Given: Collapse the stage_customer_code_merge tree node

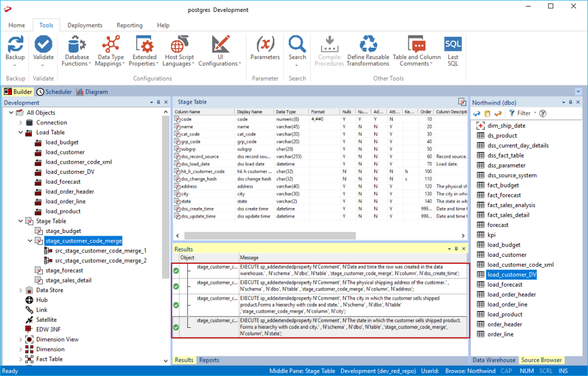Looking at the screenshot, I should pos(30,241).
